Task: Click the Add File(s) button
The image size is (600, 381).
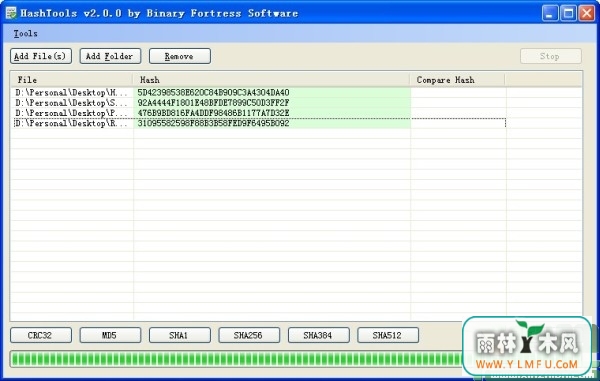Action: coord(41,56)
